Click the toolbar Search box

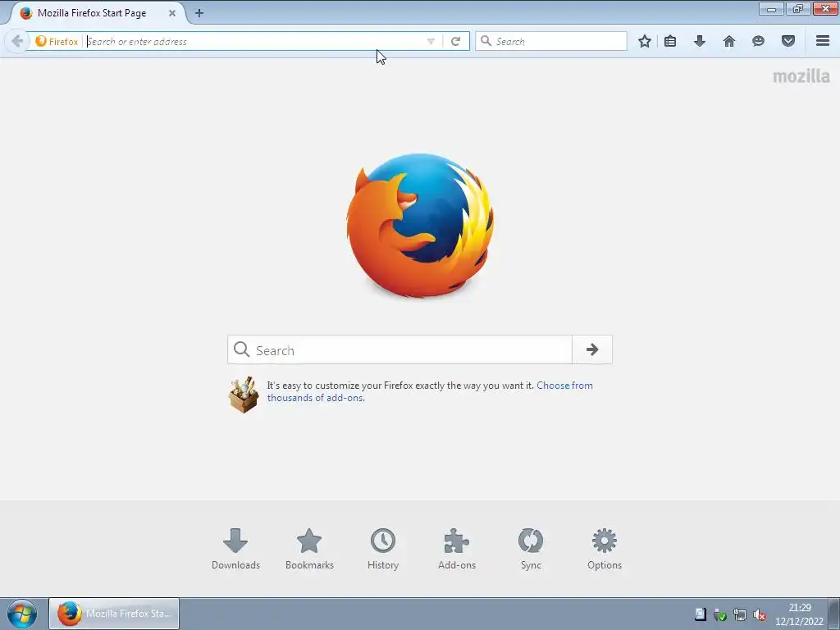550,41
